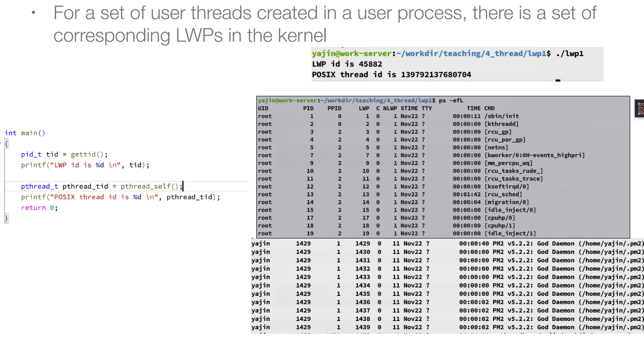
Task: Click LWP value '1429' in yajin's first row
Action: point(363,244)
